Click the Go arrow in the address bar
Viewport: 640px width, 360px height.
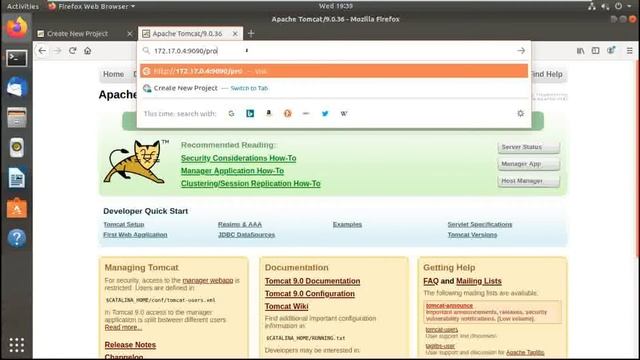(x=521, y=51)
